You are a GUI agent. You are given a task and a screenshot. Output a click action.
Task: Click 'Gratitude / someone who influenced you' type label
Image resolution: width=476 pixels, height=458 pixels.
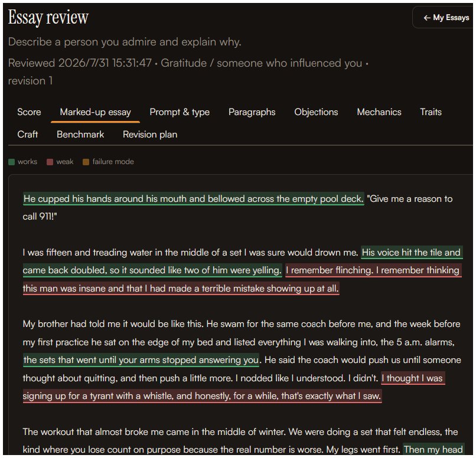pos(262,63)
